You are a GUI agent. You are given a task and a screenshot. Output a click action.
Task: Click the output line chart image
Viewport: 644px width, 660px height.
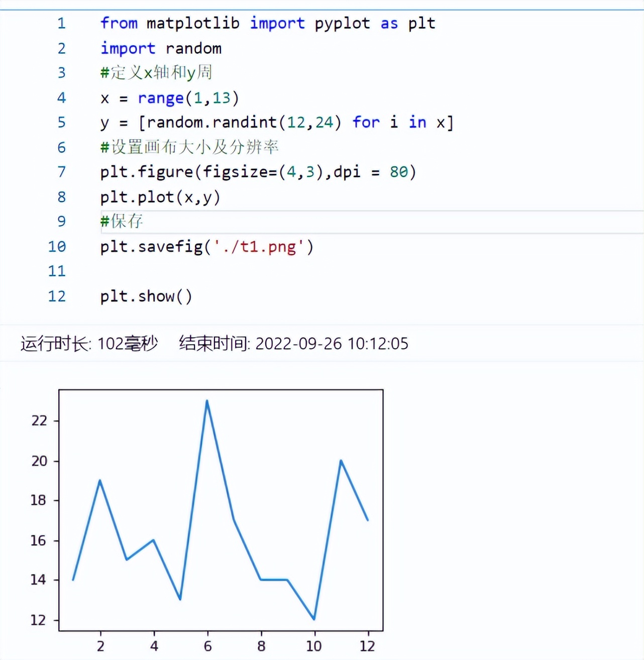(207, 520)
